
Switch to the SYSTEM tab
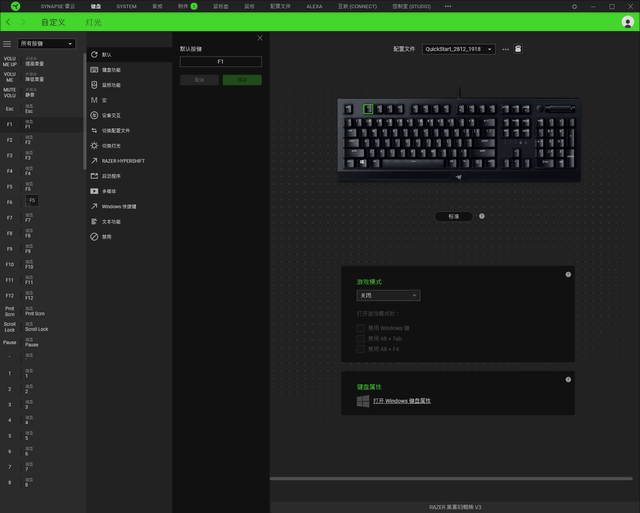coord(127,7)
